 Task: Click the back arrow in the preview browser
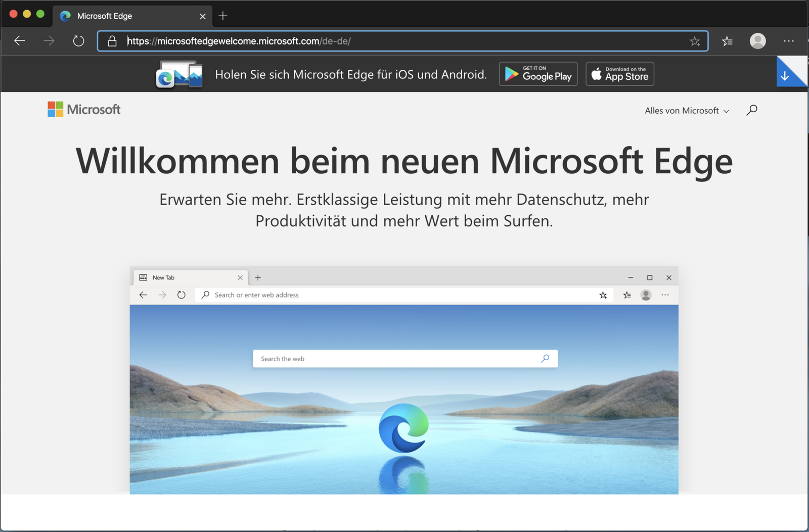pyautogui.click(x=143, y=295)
